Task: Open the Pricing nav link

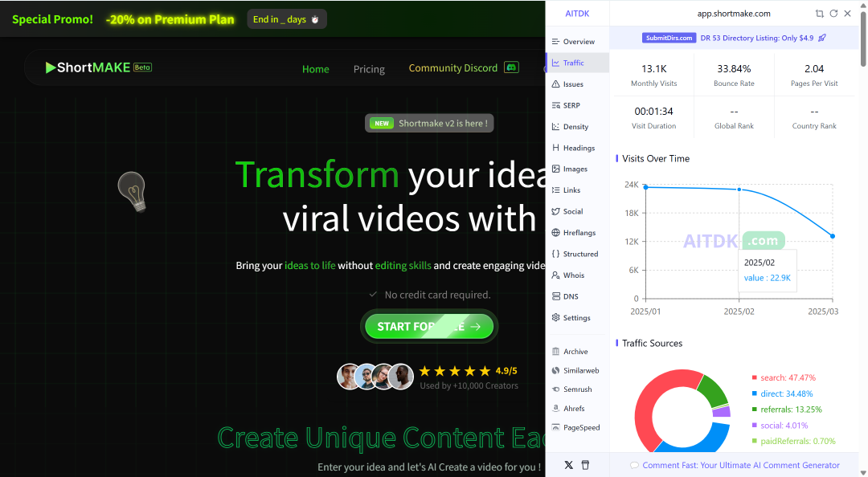Action: [x=369, y=69]
